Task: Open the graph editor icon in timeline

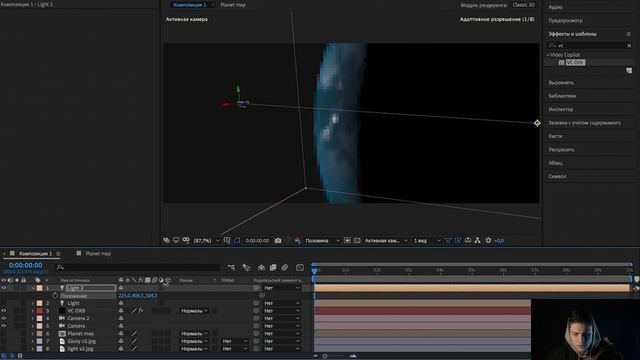Action: 300,268
